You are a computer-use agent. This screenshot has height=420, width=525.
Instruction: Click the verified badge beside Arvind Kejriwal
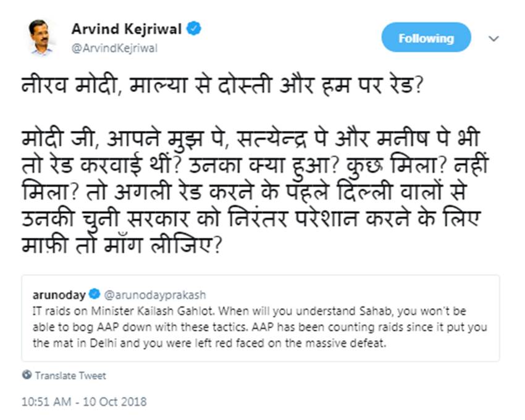coord(193,28)
